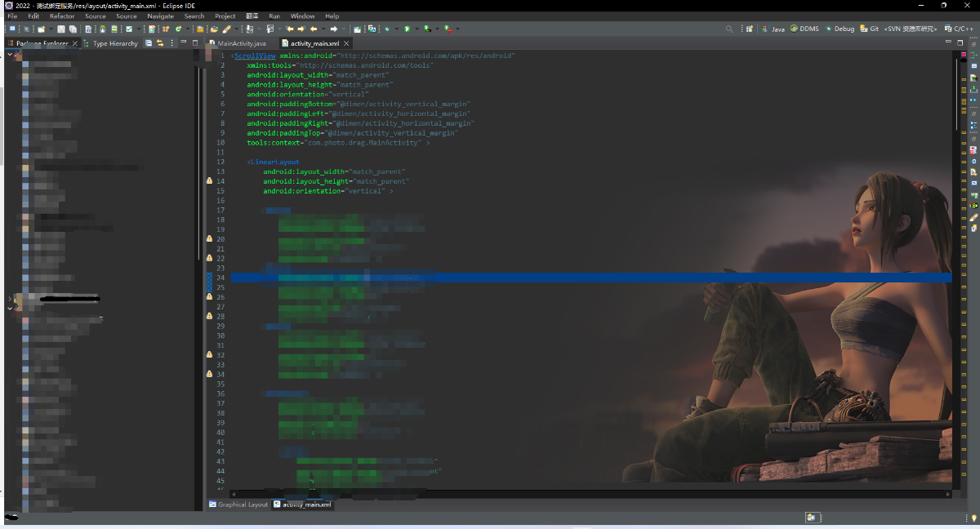The height and width of the screenshot is (529, 980).
Task: Click the paintbrush icon in right trim bar
Action: 973,217
